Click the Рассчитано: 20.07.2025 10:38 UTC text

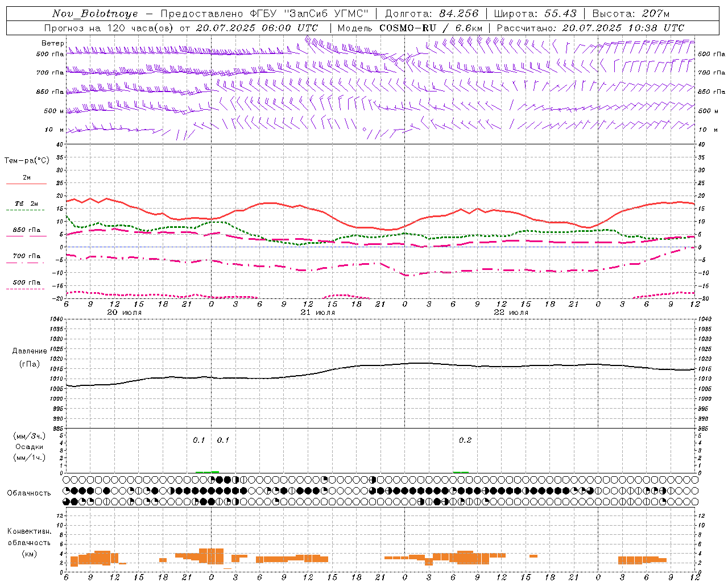590,28
